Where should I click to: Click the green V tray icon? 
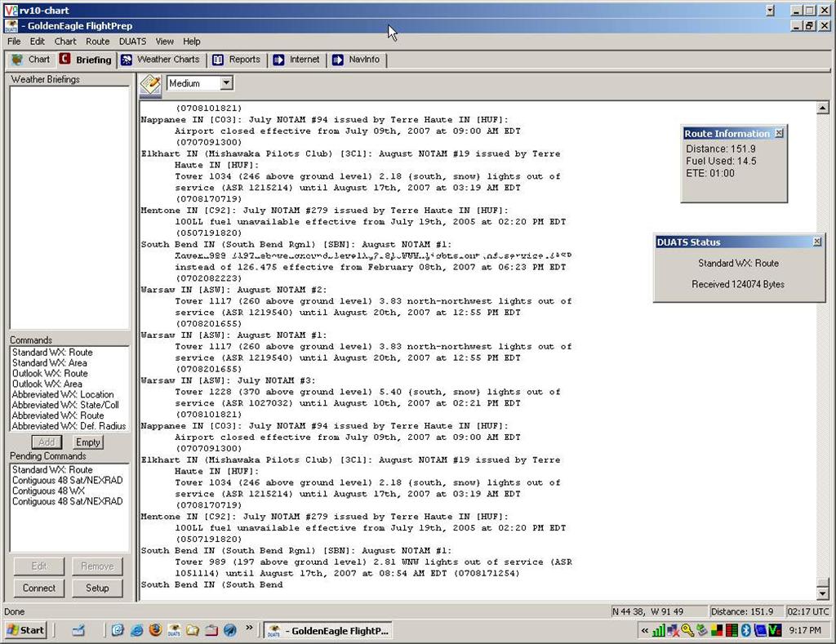click(x=775, y=631)
